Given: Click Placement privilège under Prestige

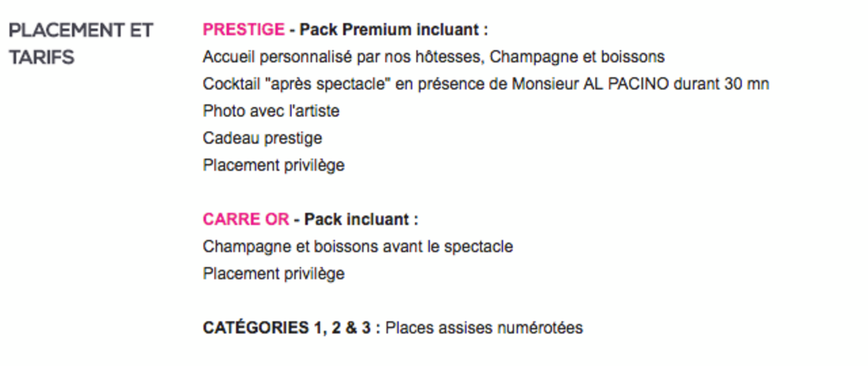Looking at the screenshot, I should [274, 166].
